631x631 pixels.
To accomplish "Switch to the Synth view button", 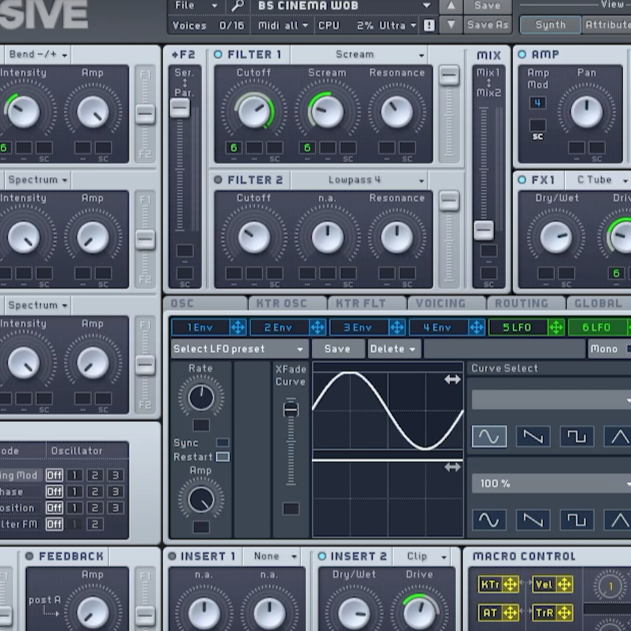I will [550, 24].
